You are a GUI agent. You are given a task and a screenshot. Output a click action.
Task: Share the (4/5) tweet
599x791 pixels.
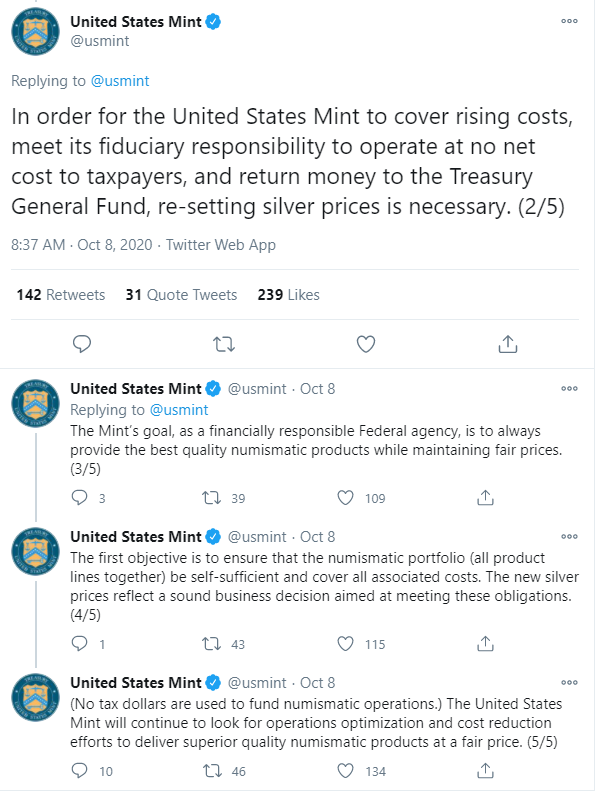coord(485,644)
